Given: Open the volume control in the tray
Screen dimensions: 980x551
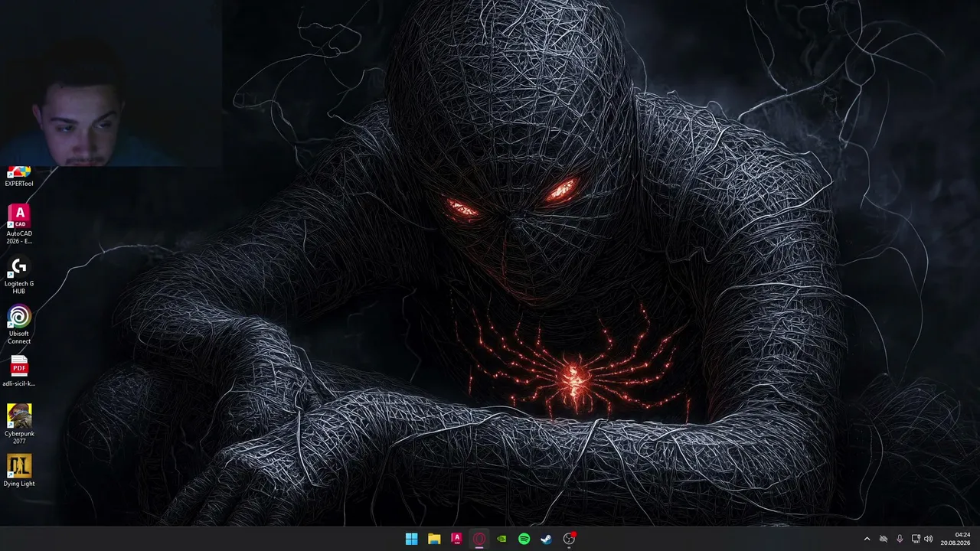Looking at the screenshot, I should click(929, 539).
